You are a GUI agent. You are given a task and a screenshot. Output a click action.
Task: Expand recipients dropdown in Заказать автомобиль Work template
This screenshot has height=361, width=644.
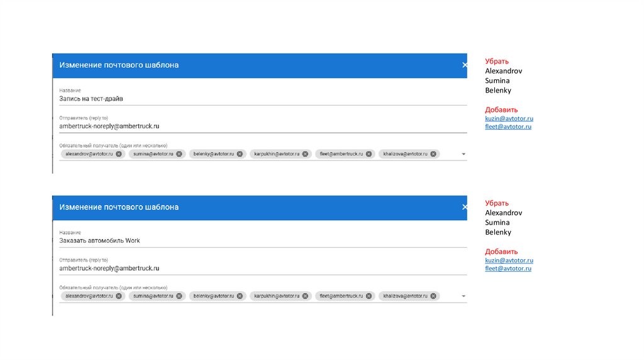pyautogui.click(x=464, y=296)
